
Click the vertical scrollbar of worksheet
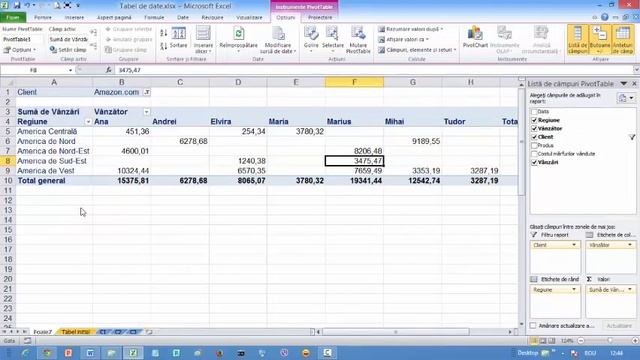click(x=521, y=141)
